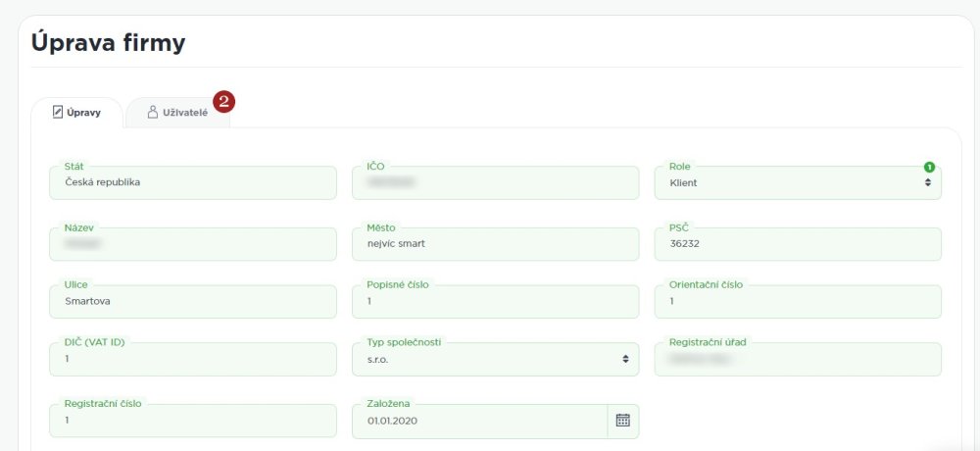Click the green badge on Role field

click(929, 167)
